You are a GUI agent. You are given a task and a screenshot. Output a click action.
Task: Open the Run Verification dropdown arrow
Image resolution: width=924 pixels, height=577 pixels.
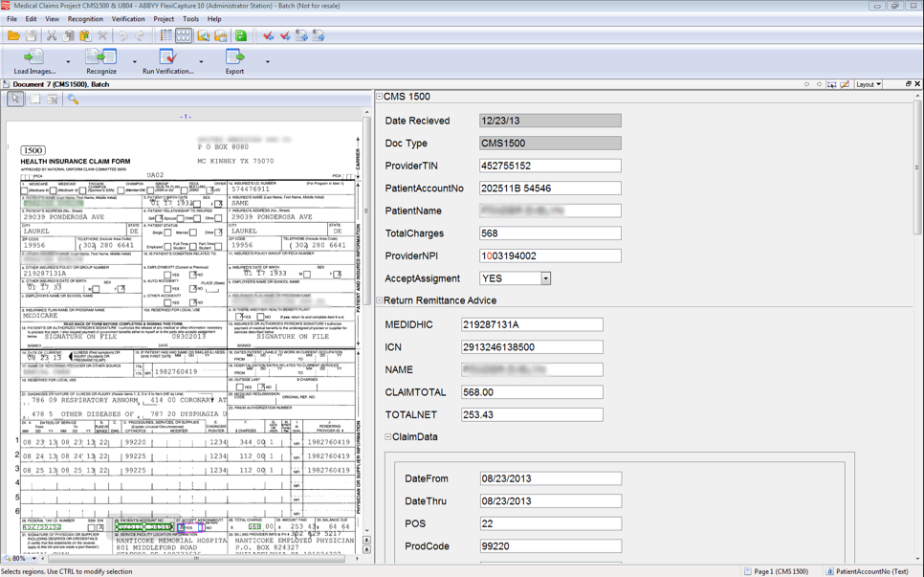point(201,62)
